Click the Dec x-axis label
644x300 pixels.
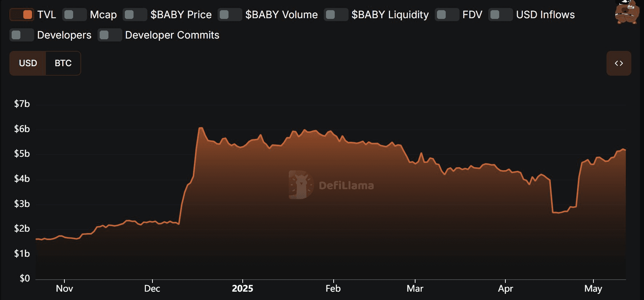coord(152,289)
